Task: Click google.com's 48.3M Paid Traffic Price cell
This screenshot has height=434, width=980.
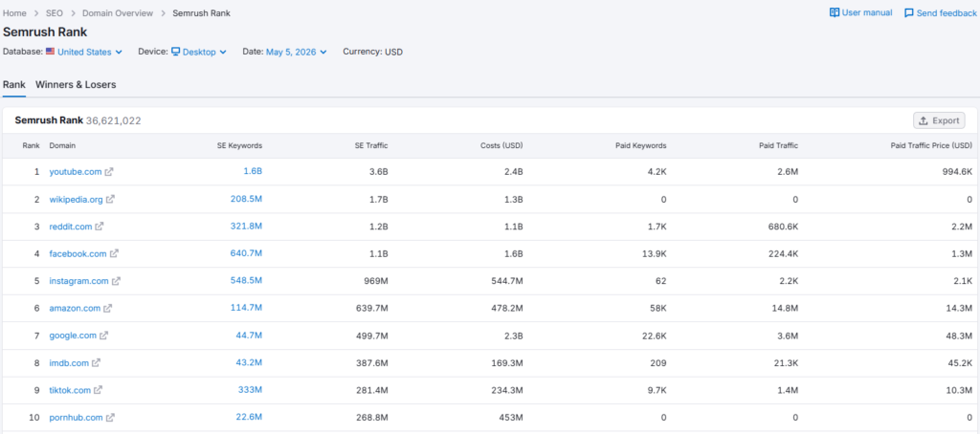Action: [959, 336]
